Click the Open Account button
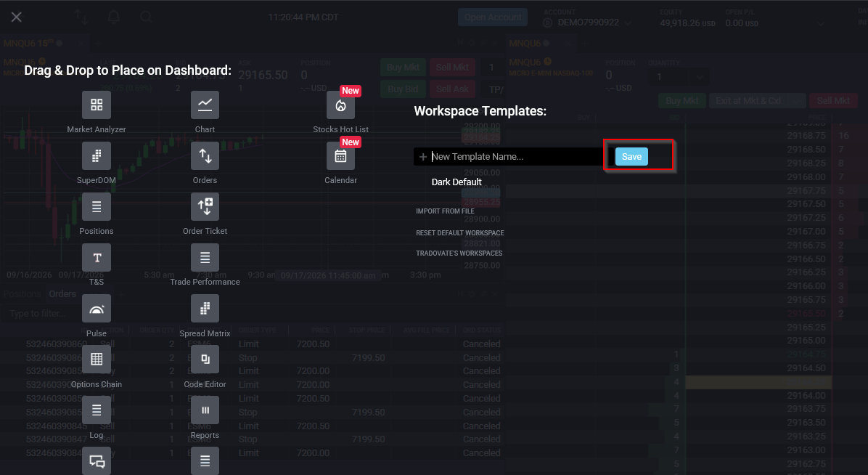Viewport: 868px width, 475px height. click(x=493, y=17)
